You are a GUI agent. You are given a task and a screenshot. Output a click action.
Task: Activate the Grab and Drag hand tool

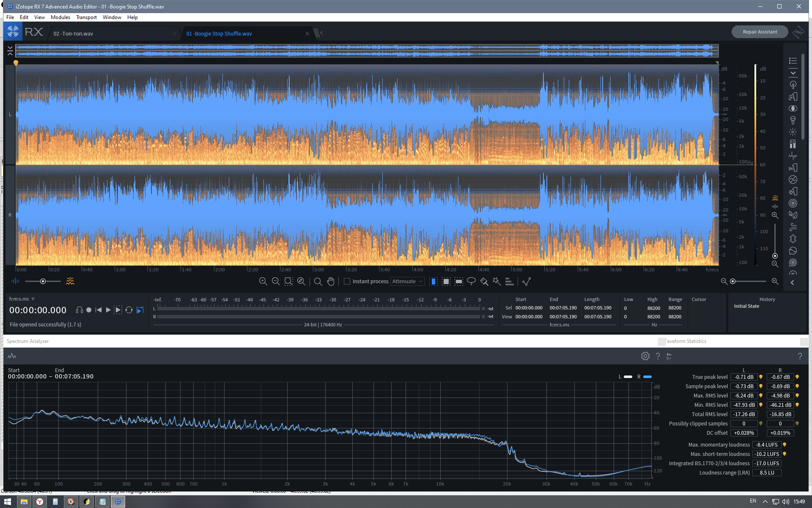tap(331, 281)
